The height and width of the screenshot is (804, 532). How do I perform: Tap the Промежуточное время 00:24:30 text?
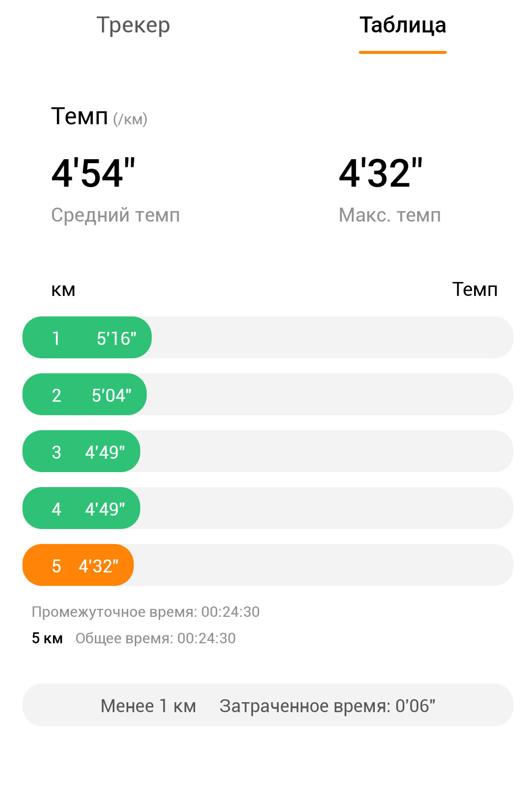pos(146,612)
